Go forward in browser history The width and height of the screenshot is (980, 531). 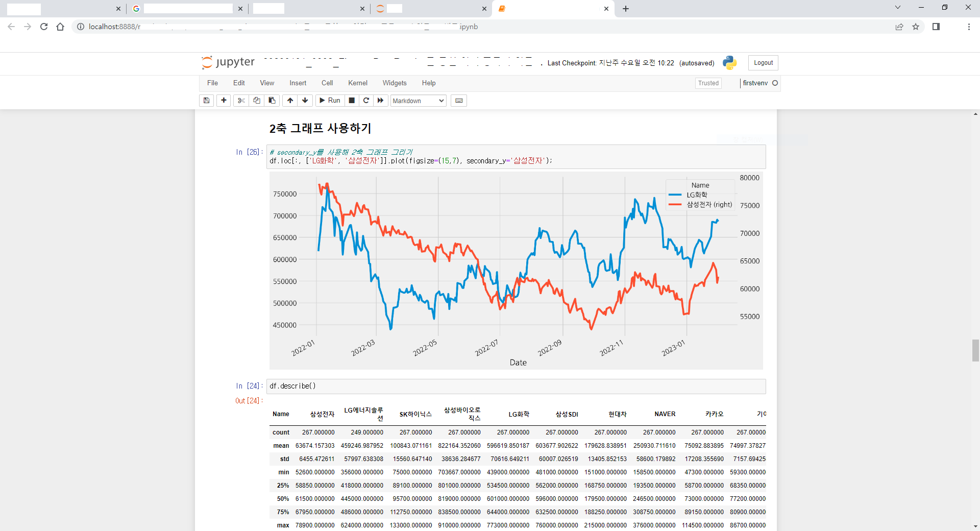(28, 27)
